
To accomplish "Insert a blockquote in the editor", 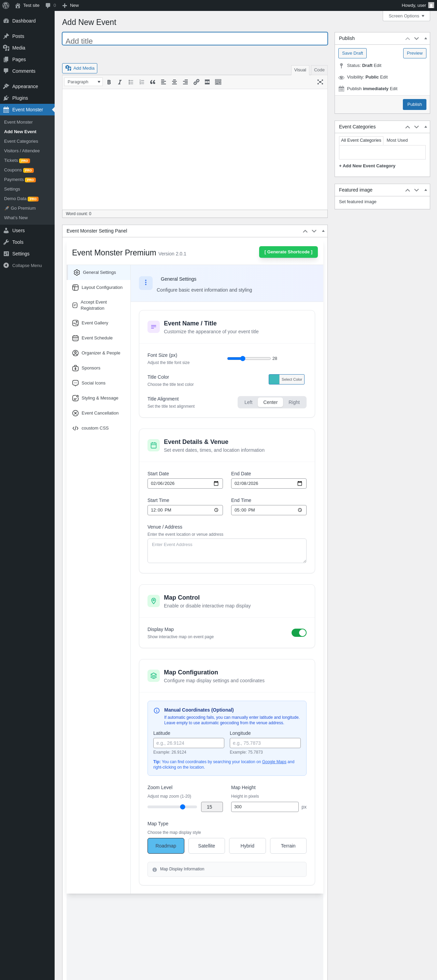I will 153,82.
